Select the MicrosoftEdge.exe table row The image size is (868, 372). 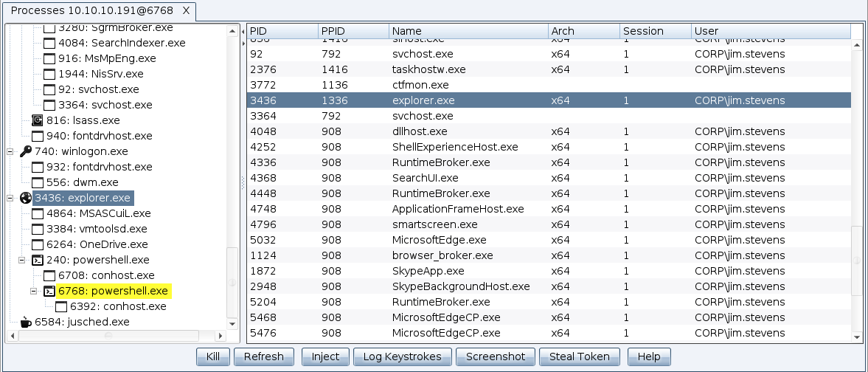pos(549,240)
